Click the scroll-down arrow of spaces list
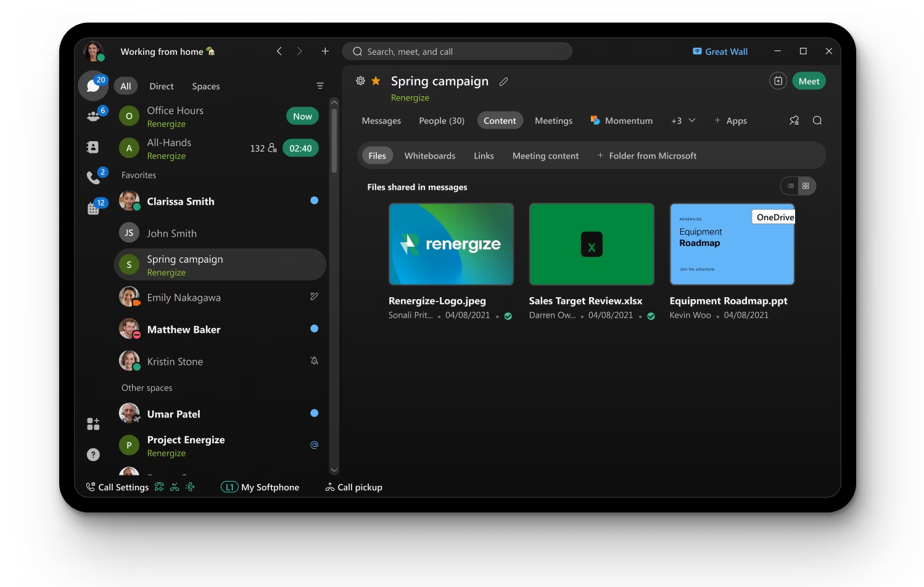The image size is (924, 587). click(x=334, y=470)
